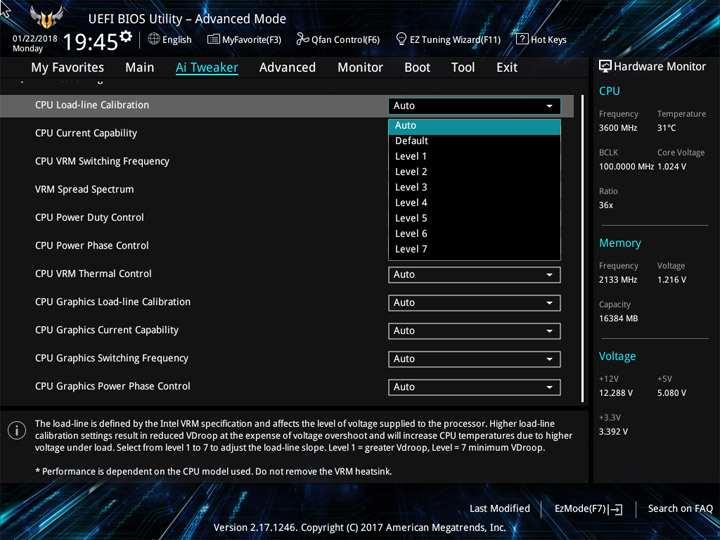The height and width of the screenshot is (540, 720).
Task: Switch to EzMode(F7)
Action: click(588, 509)
